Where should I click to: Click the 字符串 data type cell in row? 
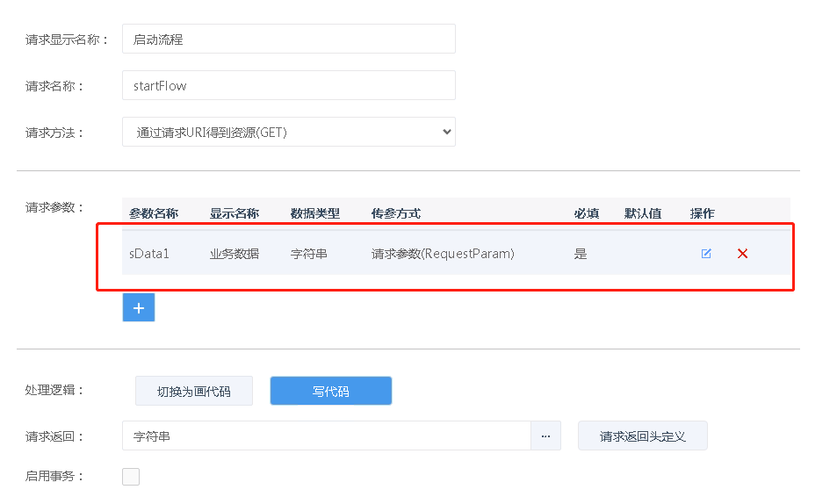[x=308, y=254]
